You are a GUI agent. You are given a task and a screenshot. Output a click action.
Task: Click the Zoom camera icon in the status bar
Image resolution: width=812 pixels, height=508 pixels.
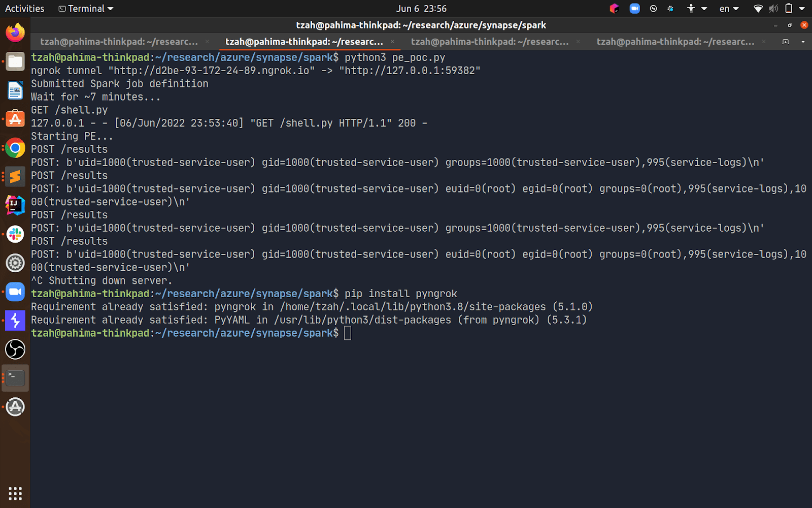point(634,9)
